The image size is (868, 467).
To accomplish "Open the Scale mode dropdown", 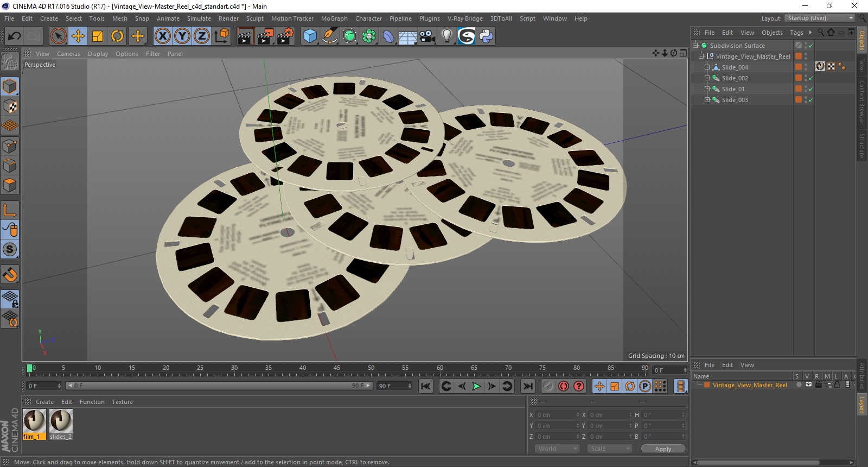I will pos(610,449).
